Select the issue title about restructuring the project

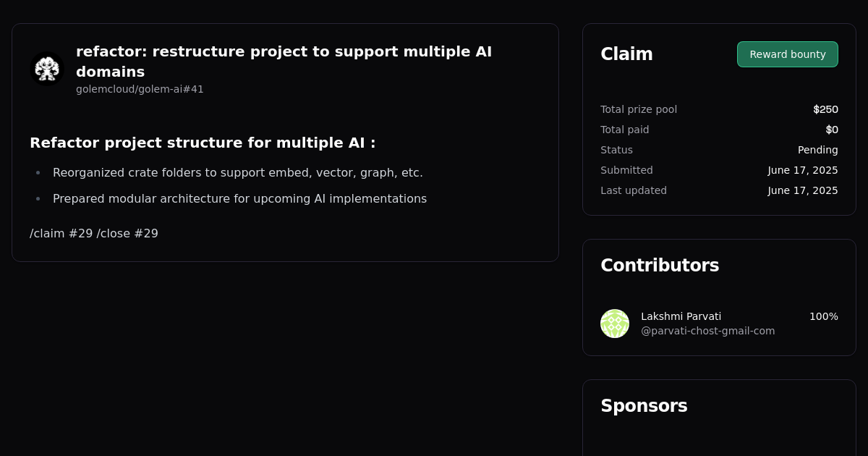(x=284, y=62)
